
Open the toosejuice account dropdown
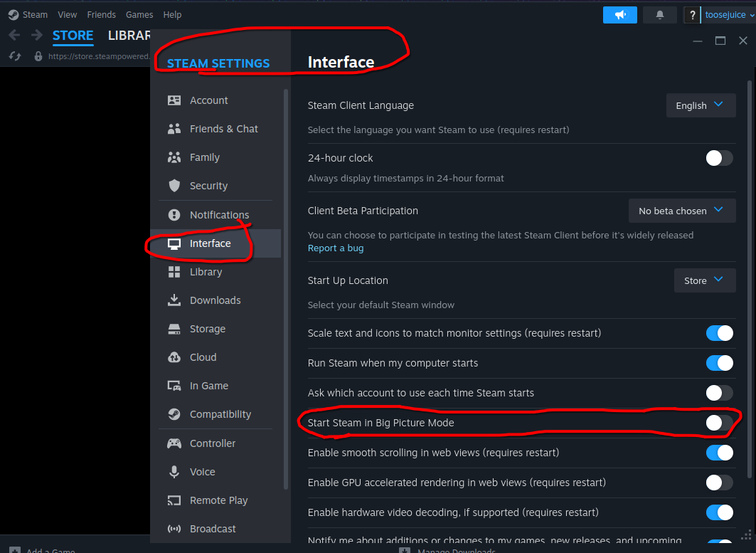(x=729, y=15)
